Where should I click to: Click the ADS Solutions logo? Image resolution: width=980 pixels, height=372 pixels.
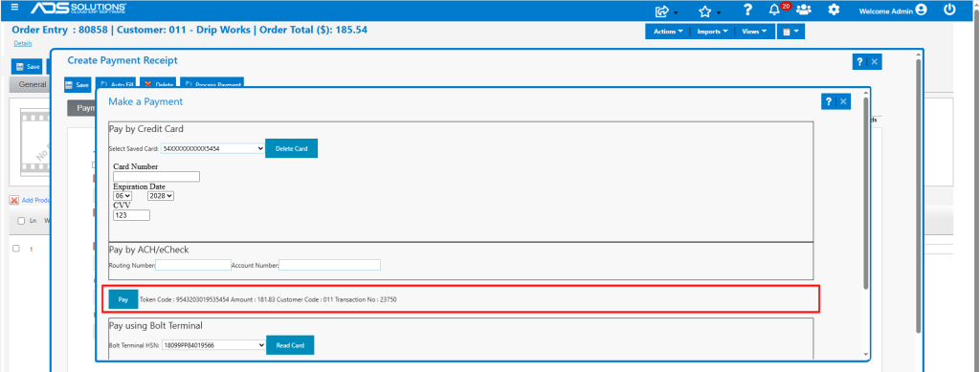[78, 9]
